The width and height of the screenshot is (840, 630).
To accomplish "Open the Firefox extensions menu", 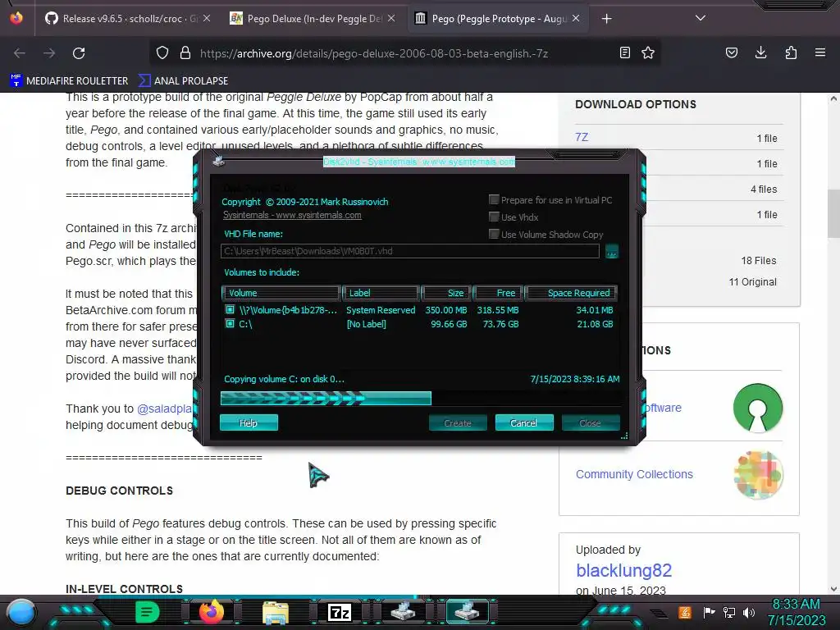I will pyautogui.click(x=791, y=52).
